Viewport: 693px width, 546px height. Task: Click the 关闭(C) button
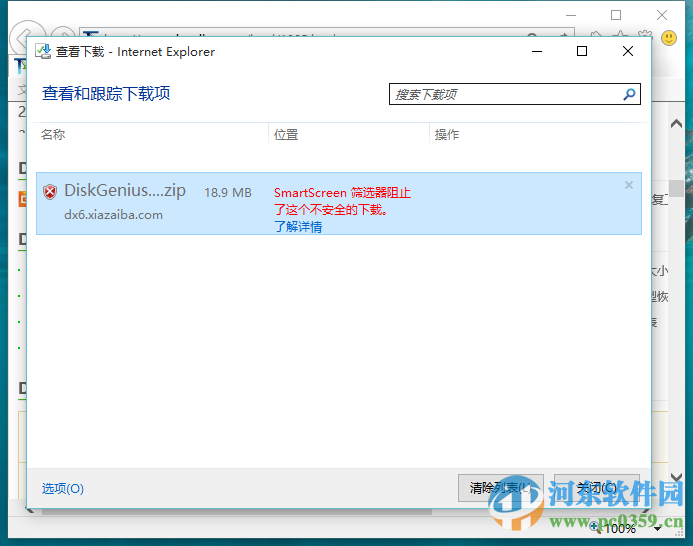[597, 488]
